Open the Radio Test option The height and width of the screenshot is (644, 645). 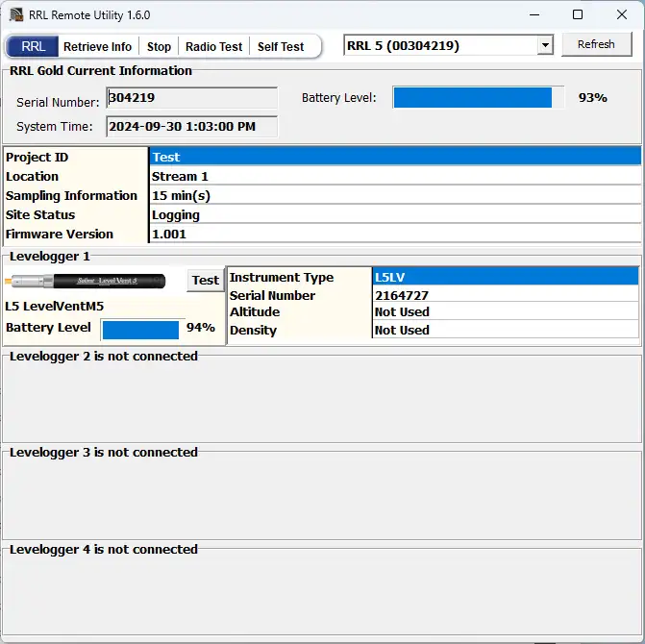[x=214, y=46]
